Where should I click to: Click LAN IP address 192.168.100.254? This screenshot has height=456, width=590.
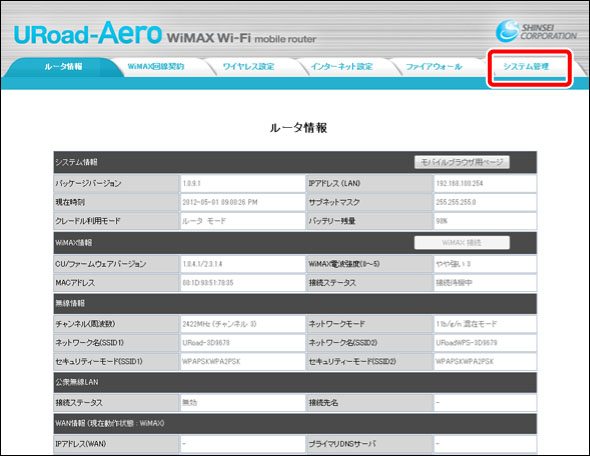pyautogui.click(x=459, y=184)
